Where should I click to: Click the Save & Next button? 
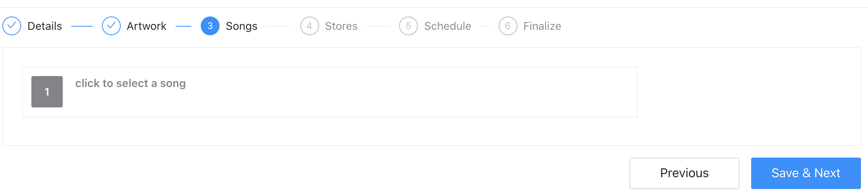point(806,173)
